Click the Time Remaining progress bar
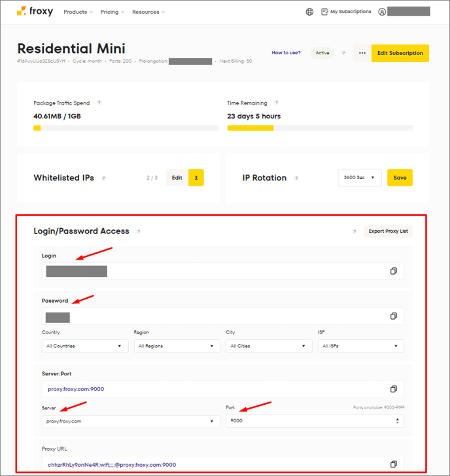Screen dimensions: 450x476 pyautogui.click(x=320, y=128)
